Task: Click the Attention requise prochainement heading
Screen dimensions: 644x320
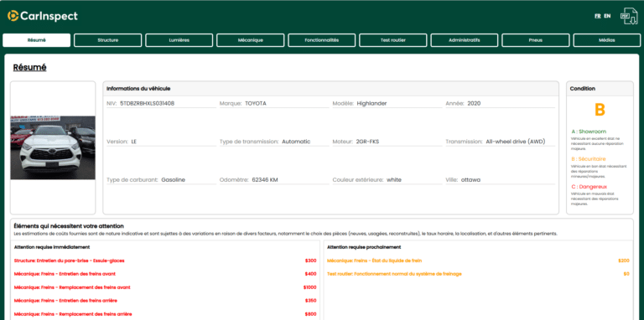Action: (x=364, y=247)
